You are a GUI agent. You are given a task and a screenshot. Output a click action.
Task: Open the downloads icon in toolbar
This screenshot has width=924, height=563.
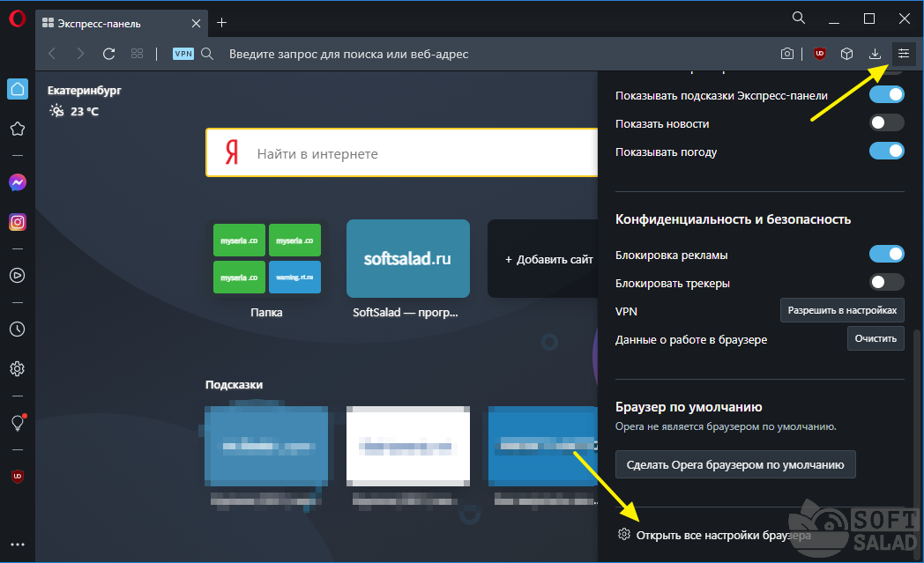click(875, 54)
